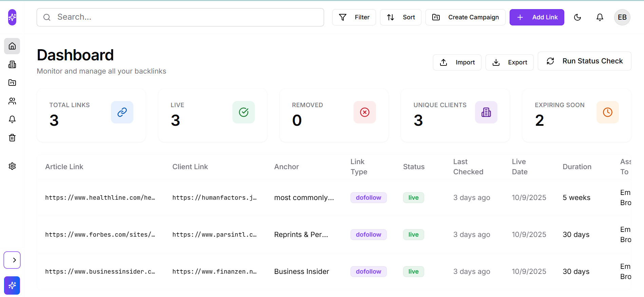This screenshot has height=297, width=644.
Task: Click the magnifier icon in the search box
Action: pyautogui.click(x=47, y=17)
